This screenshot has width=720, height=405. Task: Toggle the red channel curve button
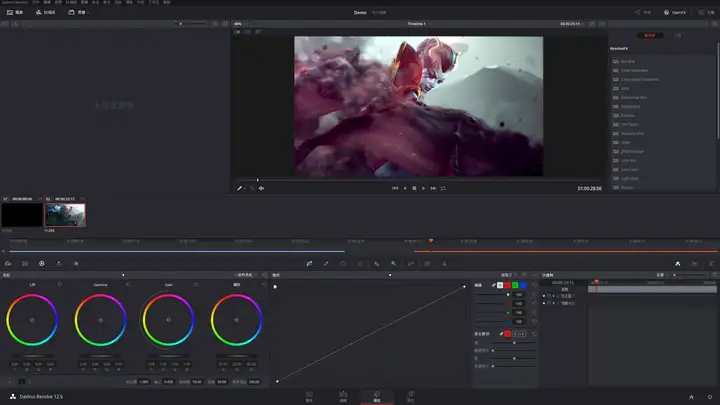click(509, 285)
